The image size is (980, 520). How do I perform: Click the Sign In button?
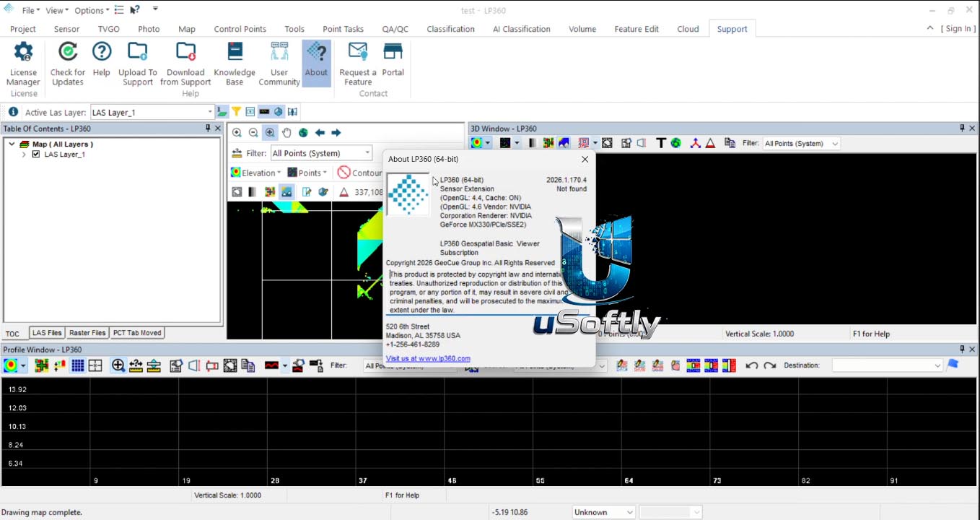coord(958,29)
